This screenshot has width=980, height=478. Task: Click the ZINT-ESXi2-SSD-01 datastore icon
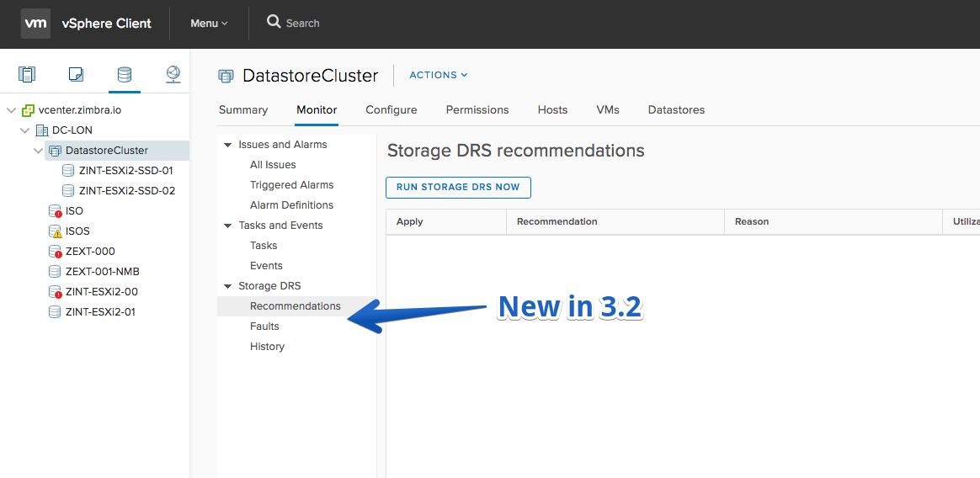tap(68, 171)
